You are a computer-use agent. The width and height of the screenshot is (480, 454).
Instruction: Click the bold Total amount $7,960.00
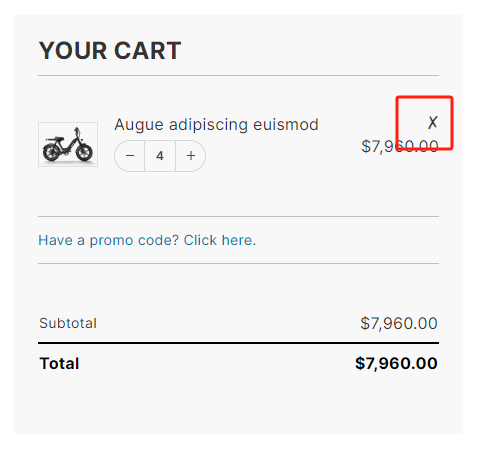(396, 363)
